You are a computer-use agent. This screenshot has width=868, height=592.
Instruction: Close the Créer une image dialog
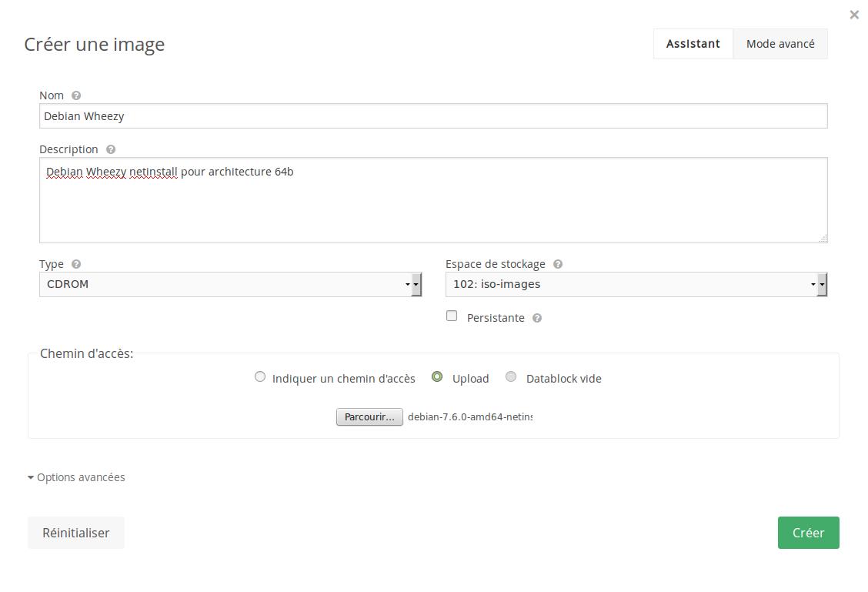[x=854, y=15]
